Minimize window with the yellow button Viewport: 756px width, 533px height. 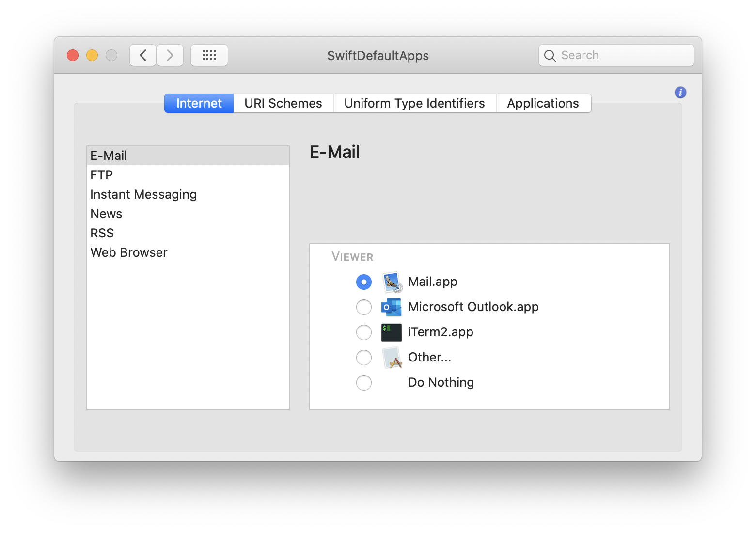point(92,55)
